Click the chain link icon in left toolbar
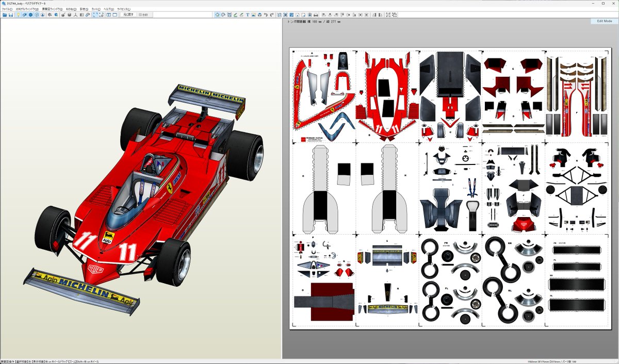The image size is (619, 364). 88,14
